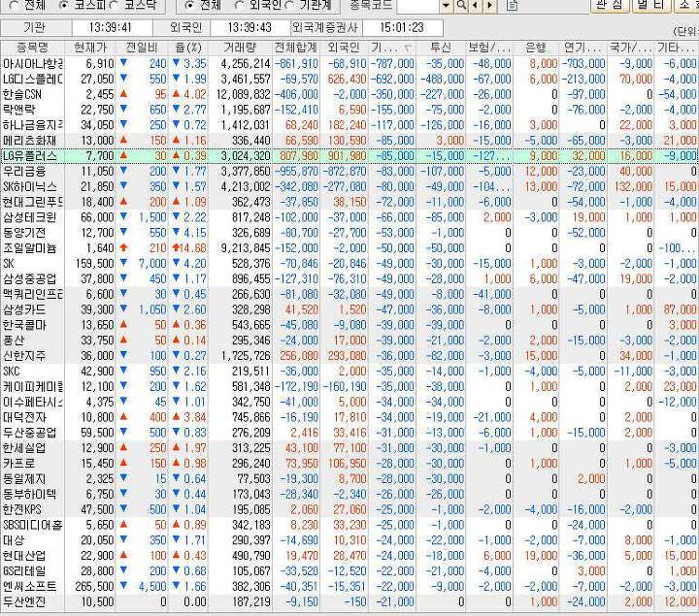The height and width of the screenshot is (616, 699).
Task: Sort by the 종목명 column header
Action: coord(32,48)
